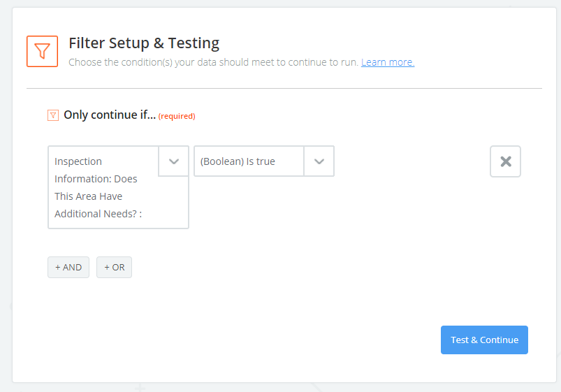Click the red (required) indicator text
The image size is (561, 392).
[x=177, y=116]
